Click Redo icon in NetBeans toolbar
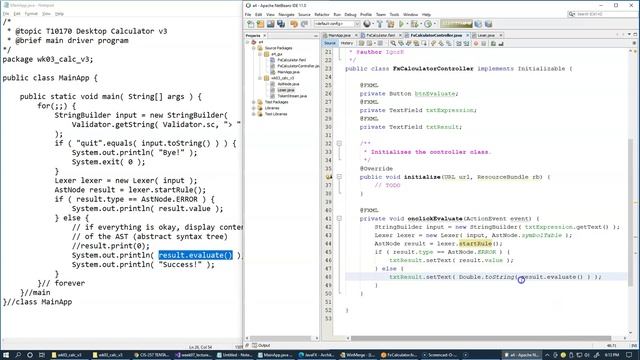 (304, 24)
